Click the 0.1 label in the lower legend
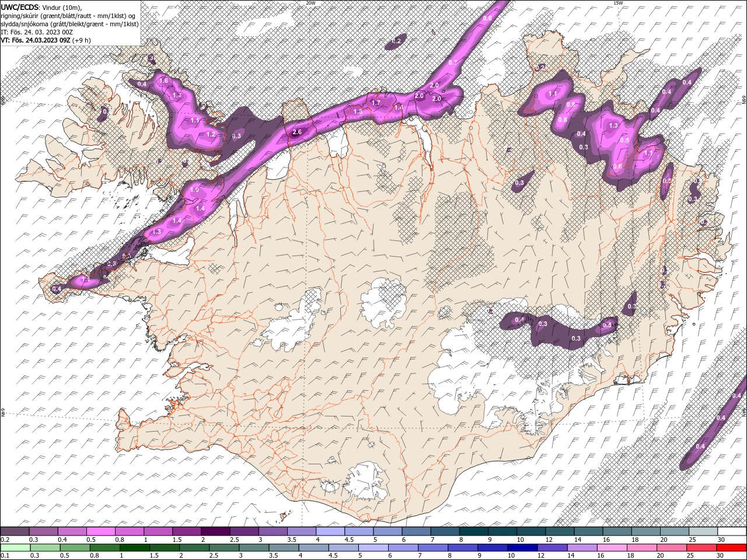Screen dimensions: 747x560 point(5,556)
